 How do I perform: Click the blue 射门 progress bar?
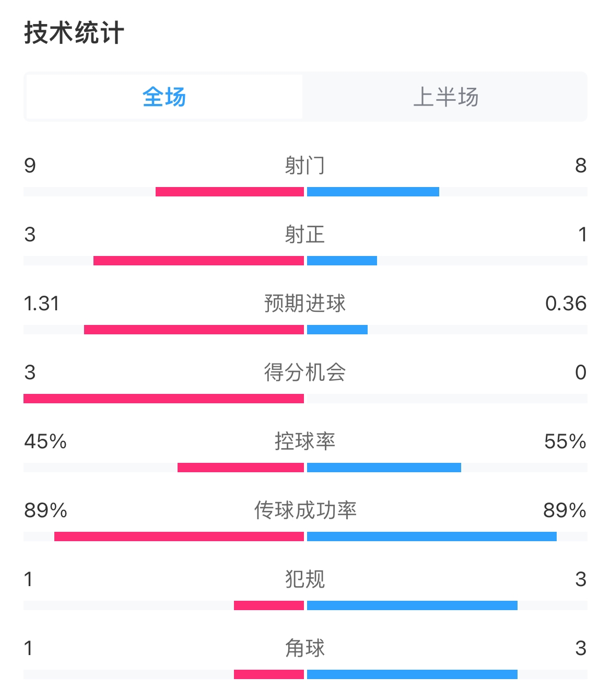click(373, 192)
